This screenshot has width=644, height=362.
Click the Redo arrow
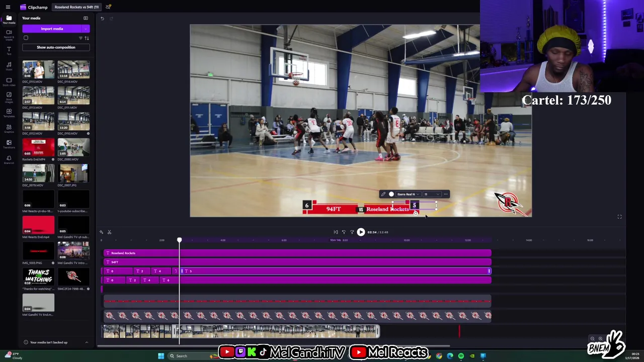point(111,19)
